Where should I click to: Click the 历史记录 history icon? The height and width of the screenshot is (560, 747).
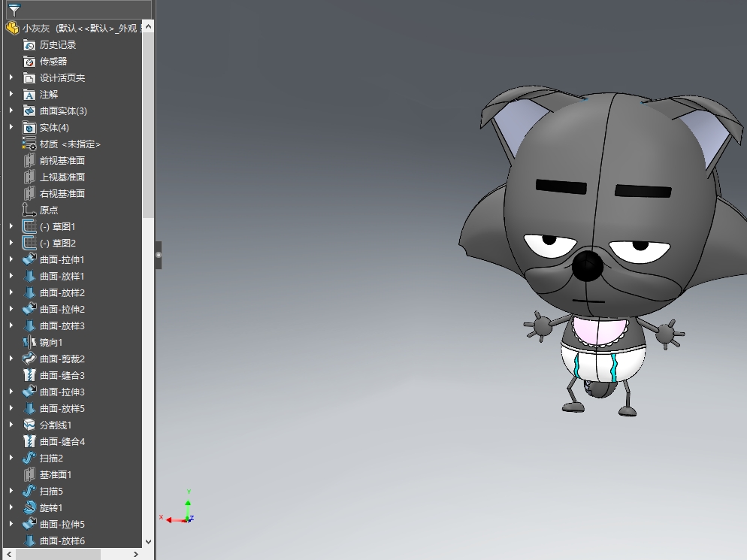pos(29,45)
